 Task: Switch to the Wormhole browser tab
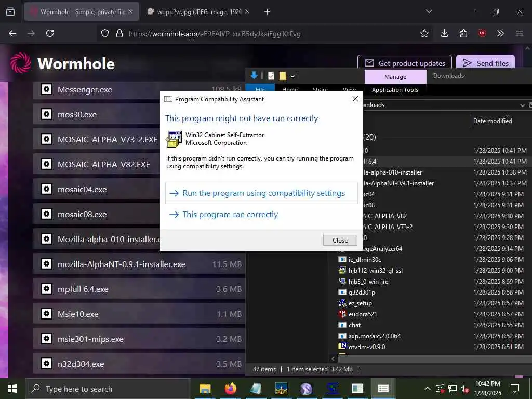tap(82, 12)
